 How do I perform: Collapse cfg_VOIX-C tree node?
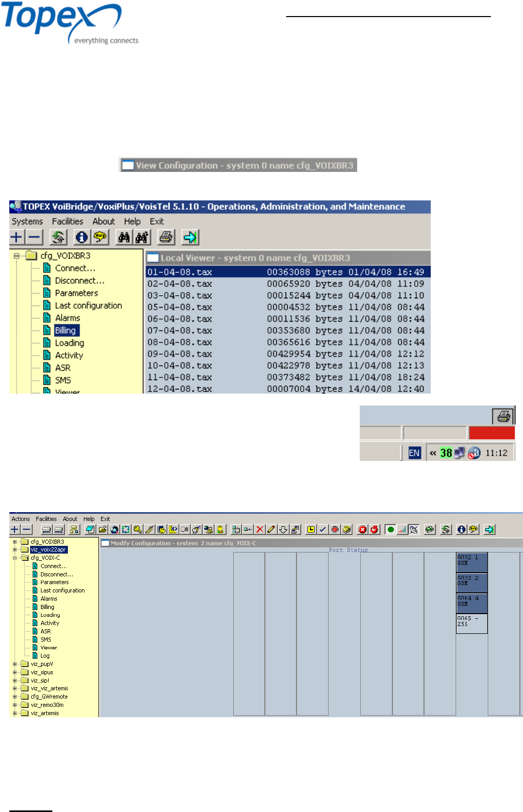pos(15,558)
